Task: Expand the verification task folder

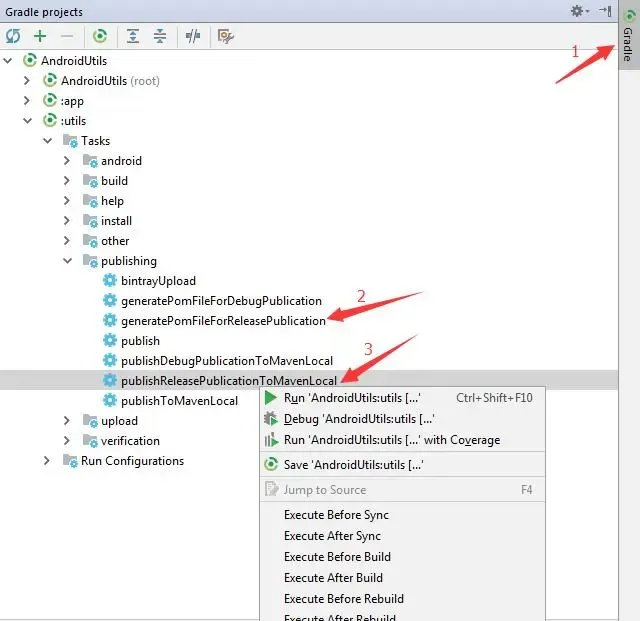Action: [x=67, y=441]
